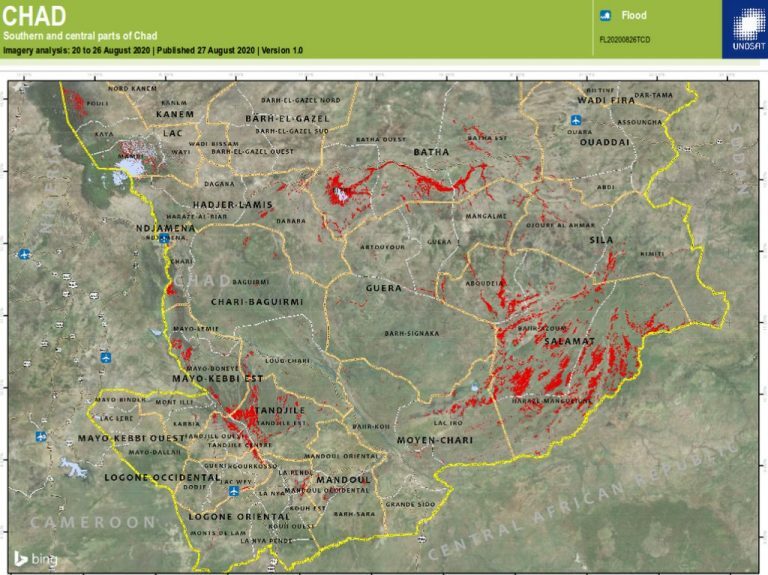Image resolution: width=768 pixels, height=575 pixels.
Task: Click the MONTS DE LAM label
Action: click(218, 533)
